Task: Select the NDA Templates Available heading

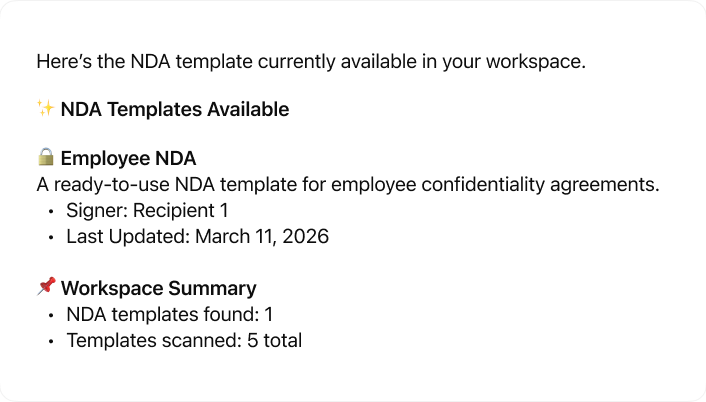Action: pos(175,110)
